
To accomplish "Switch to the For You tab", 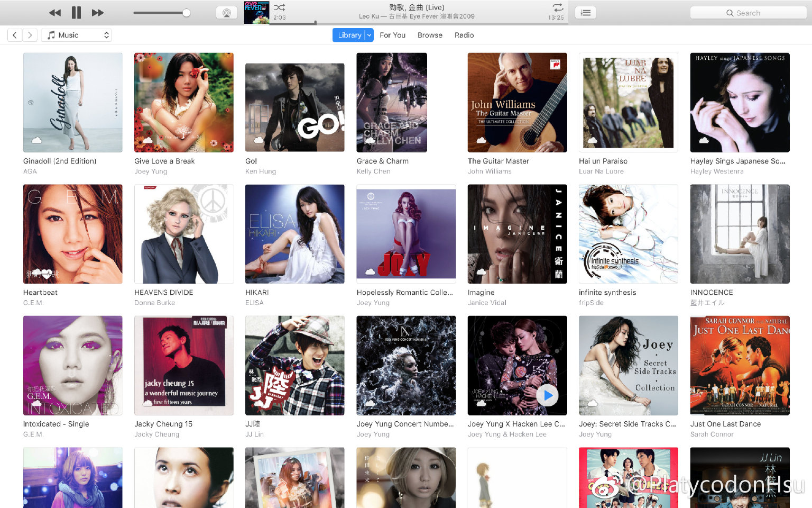I will (x=392, y=35).
